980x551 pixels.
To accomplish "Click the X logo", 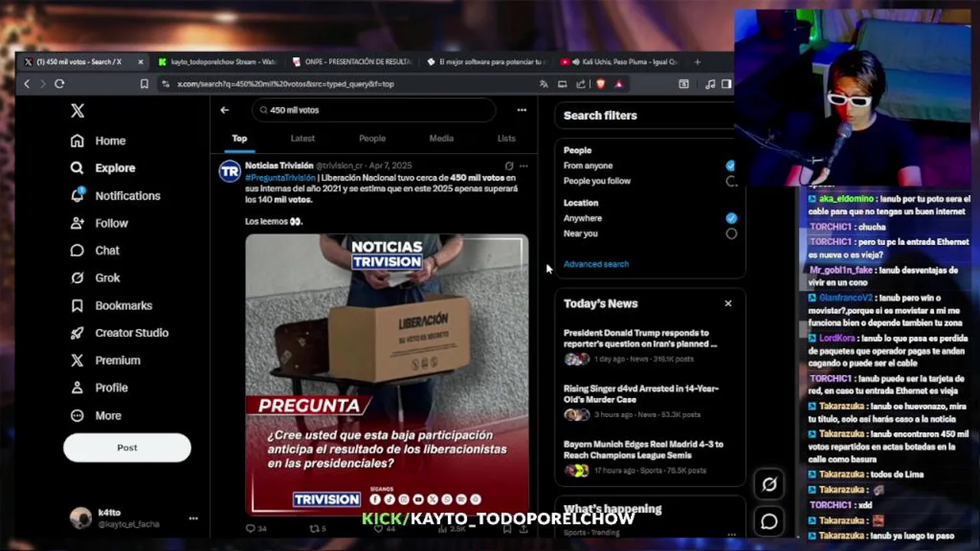I will pyautogui.click(x=77, y=111).
